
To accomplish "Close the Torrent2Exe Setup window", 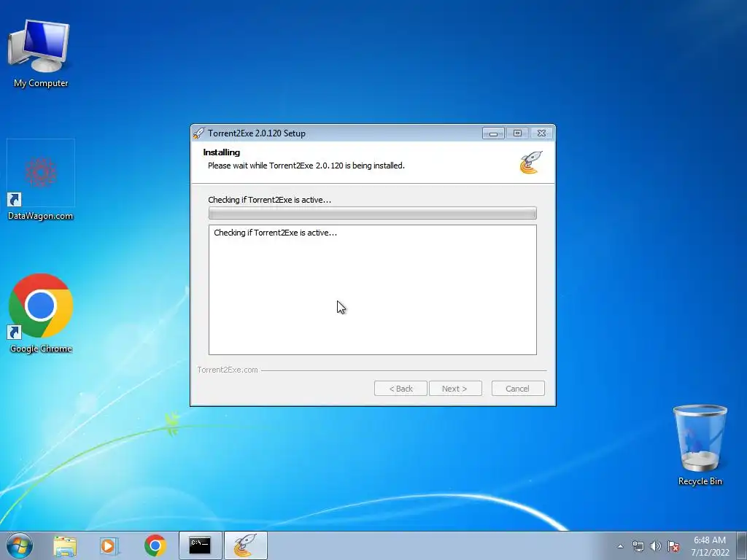I will pyautogui.click(x=542, y=133).
